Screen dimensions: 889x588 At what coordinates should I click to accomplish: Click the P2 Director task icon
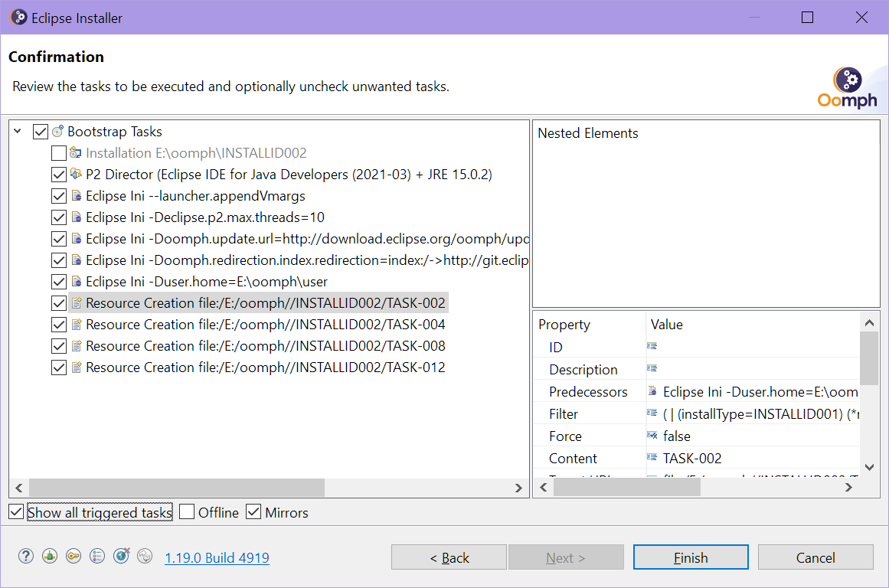click(x=75, y=174)
